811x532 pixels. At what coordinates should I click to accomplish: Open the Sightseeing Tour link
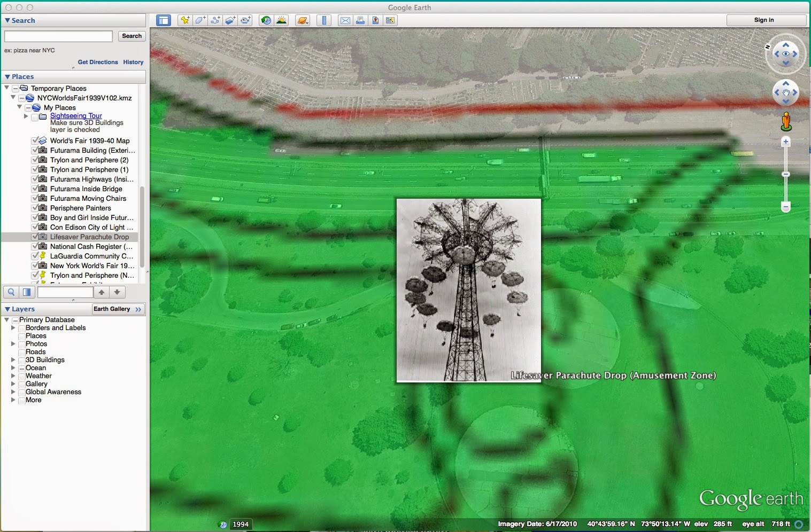pos(76,116)
